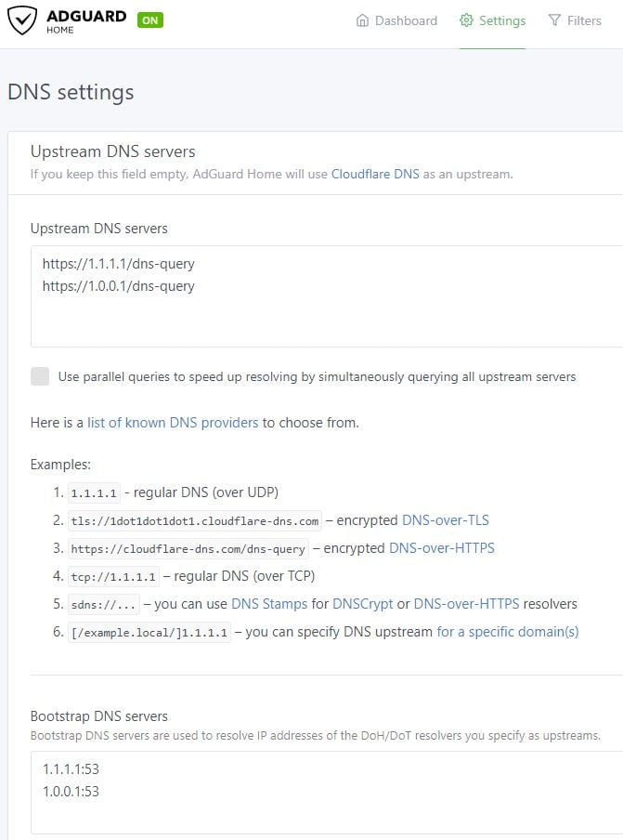Screen dimensions: 623x840
Task: Enable the parallel queries checkbox
Action: pyautogui.click(x=40, y=376)
